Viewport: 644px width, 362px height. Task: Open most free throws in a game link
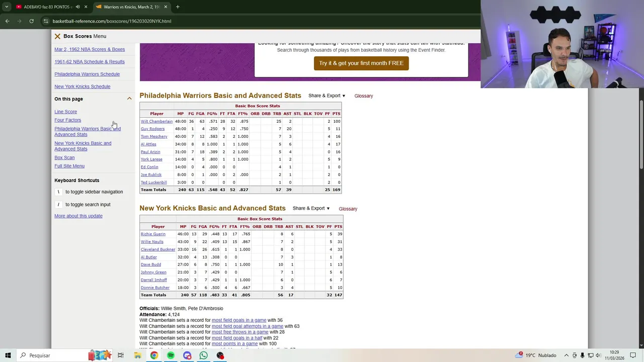pos(240,332)
